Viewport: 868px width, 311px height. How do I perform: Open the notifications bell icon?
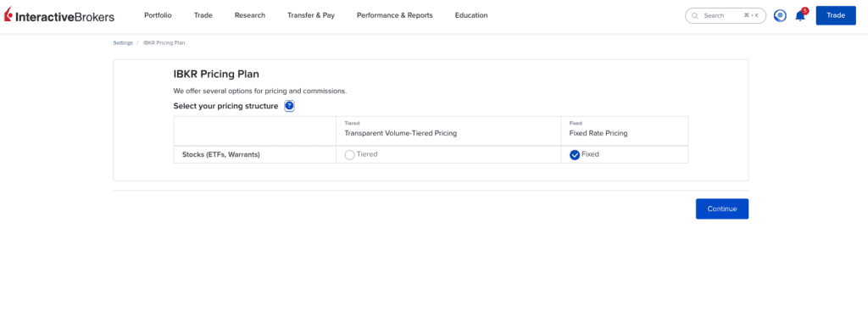pos(800,16)
